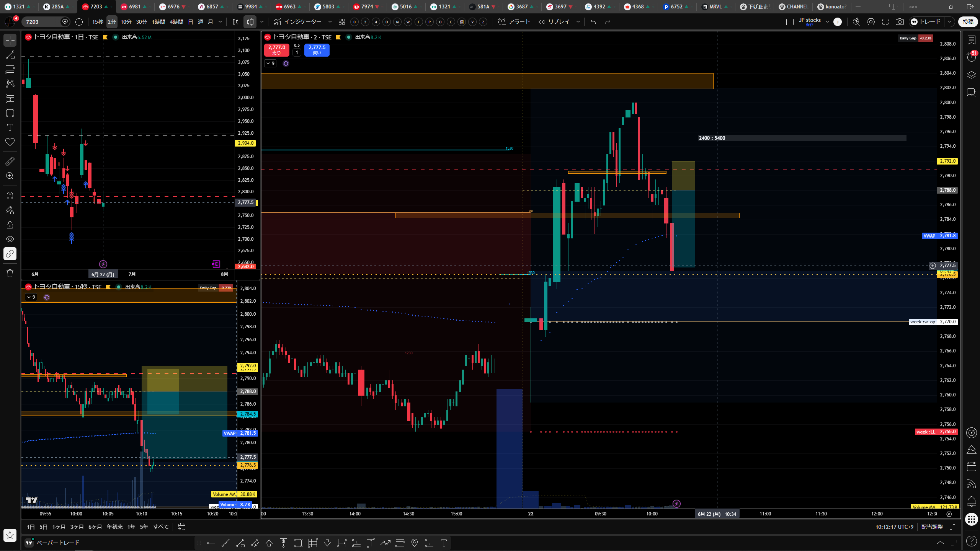The height and width of the screenshot is (551, 980).
Task: Expand the chart style dropdown arrow
Action: pyautogui.click(x=262, y=22)
